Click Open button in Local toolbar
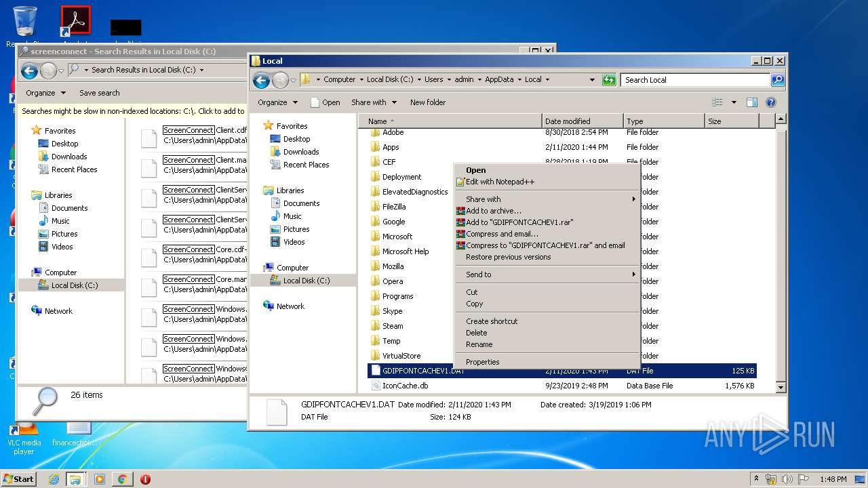 pos(325,102)
